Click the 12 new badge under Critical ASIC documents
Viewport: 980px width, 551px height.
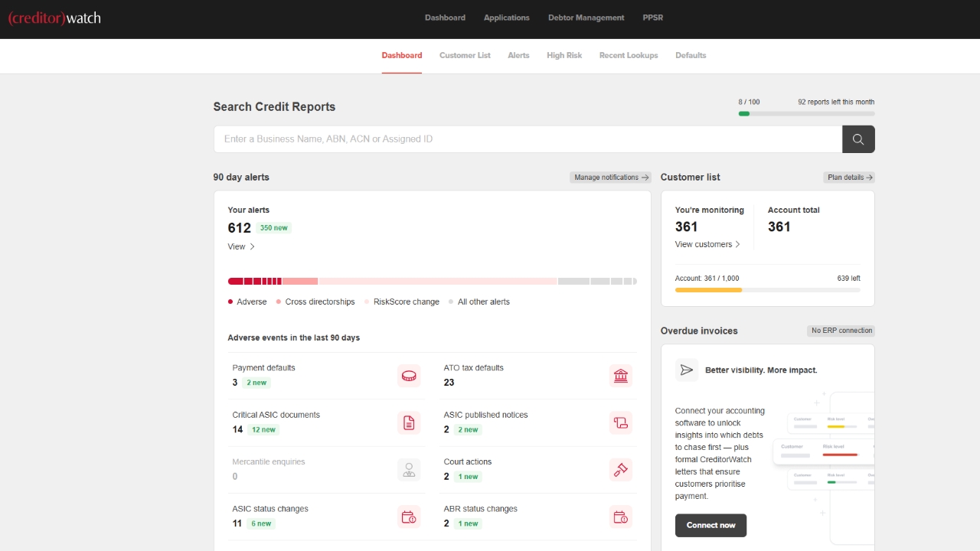point(263,429)
